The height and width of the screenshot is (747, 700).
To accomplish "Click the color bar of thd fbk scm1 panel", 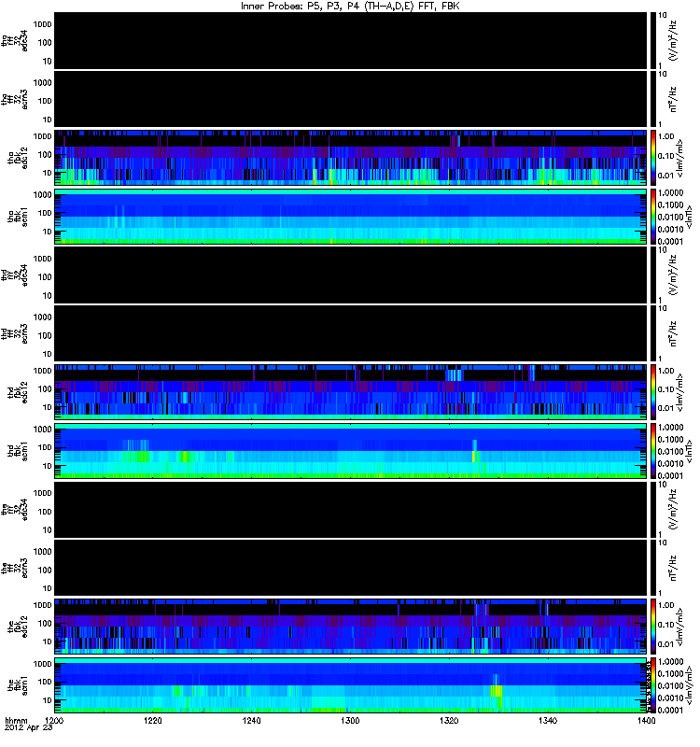I will (652, 451).
